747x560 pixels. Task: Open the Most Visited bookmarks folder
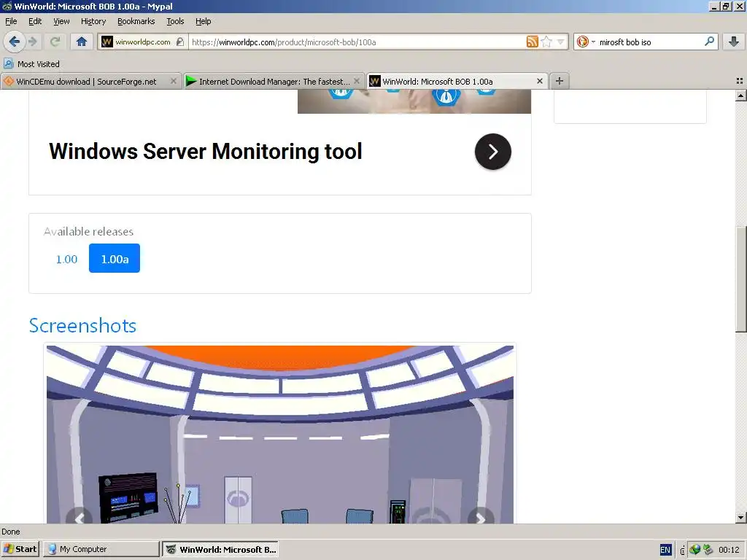pyautogui.click(x=31, y=64)
